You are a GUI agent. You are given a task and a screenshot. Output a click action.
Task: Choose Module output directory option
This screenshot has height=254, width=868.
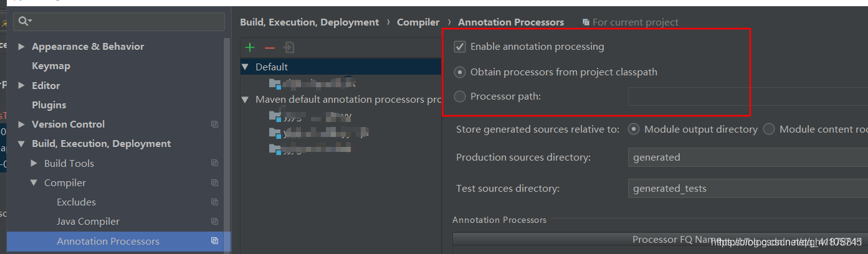[x=634, y=129]
